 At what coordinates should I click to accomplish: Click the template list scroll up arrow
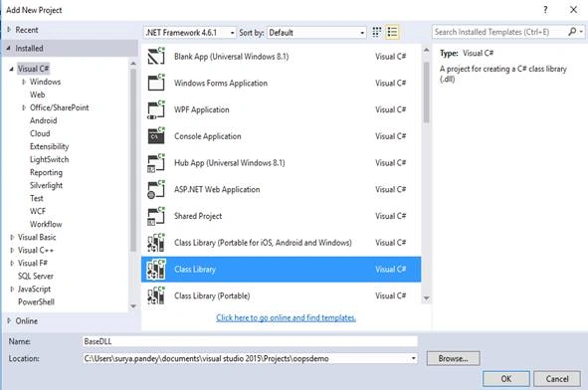click(x=426, y=50)
